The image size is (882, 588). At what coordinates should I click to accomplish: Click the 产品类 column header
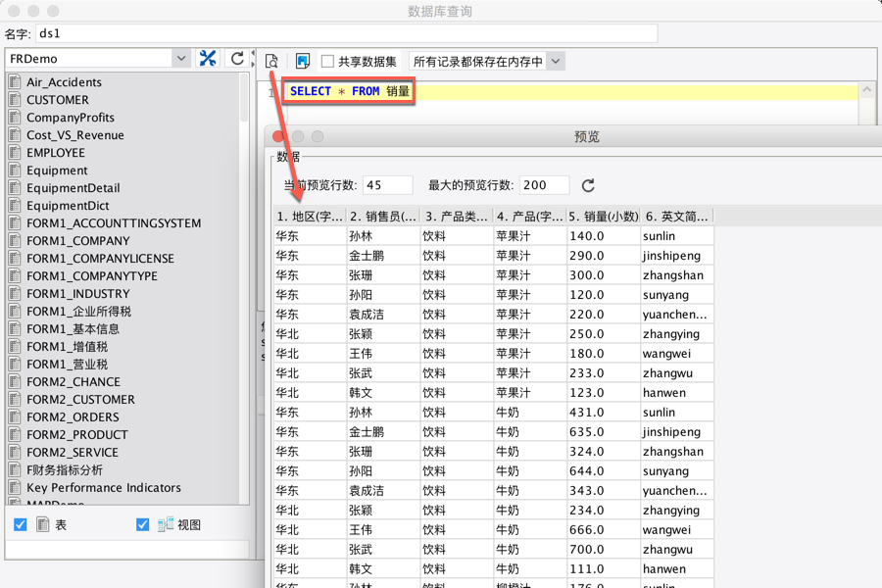coord(456,216)
